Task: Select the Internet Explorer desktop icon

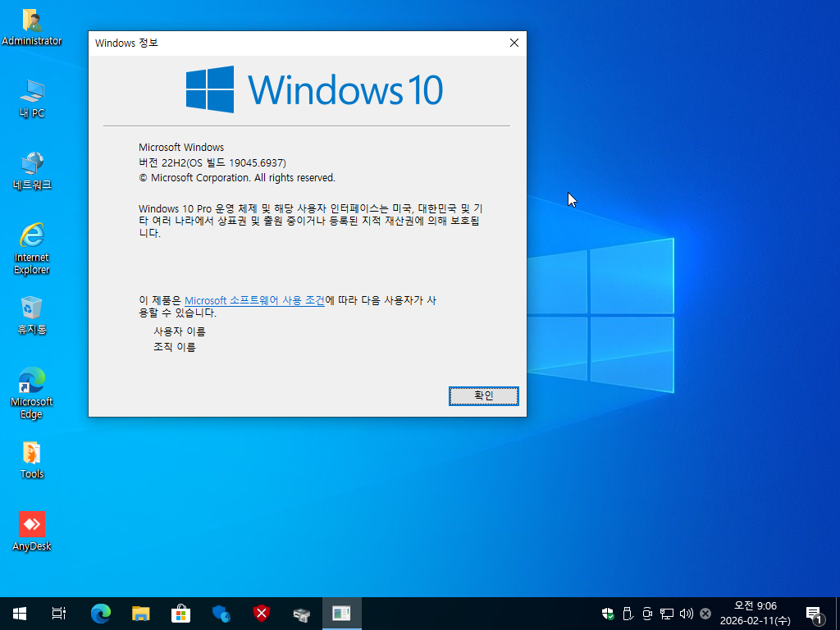Action: click(32, 249)
